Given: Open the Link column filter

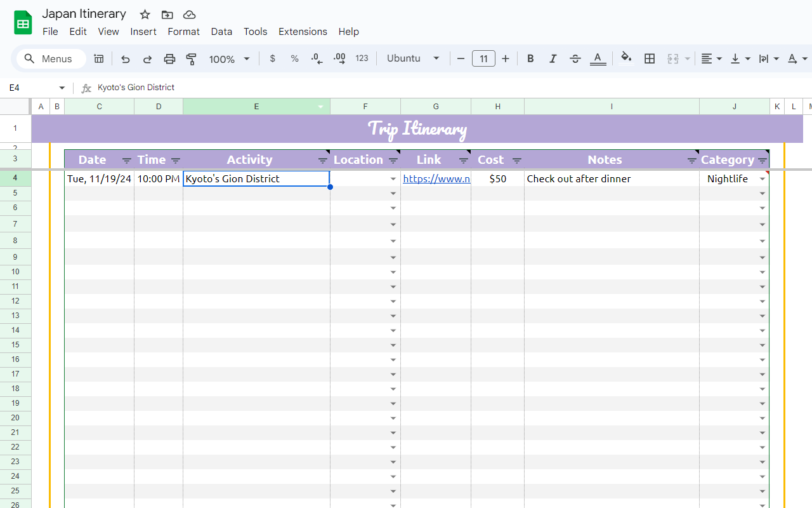Looking at the screenshot, I should [463, 161].
